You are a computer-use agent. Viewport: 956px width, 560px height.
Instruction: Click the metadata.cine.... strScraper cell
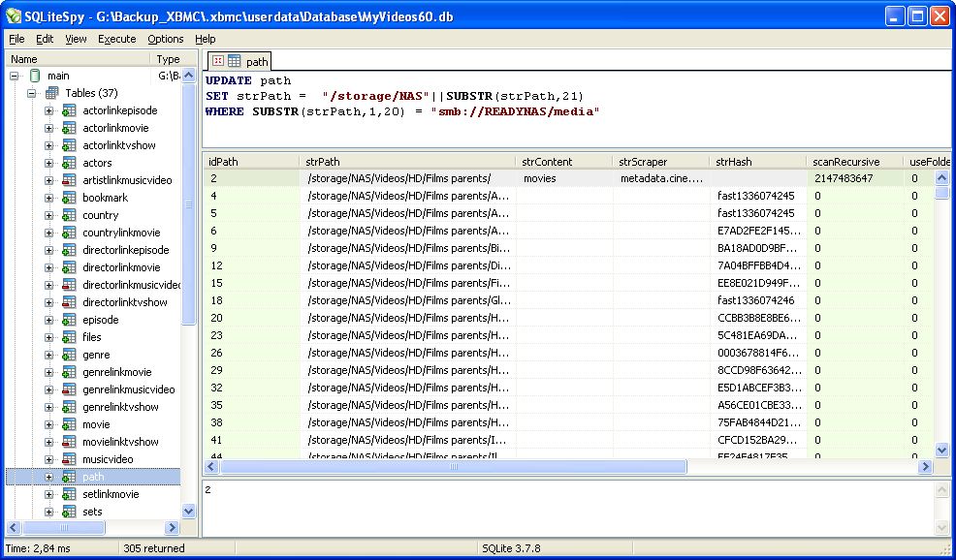tap(661, 178)
